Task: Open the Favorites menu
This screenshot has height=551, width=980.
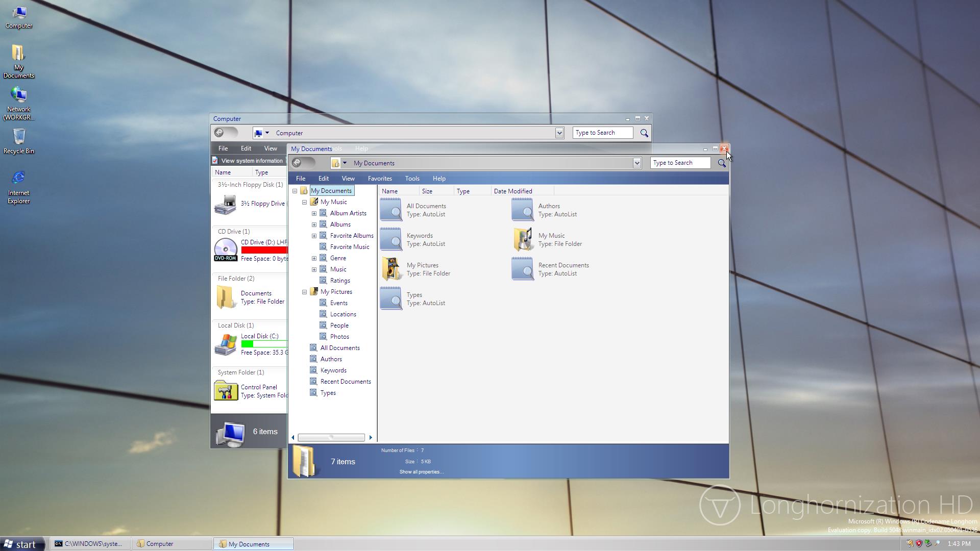Action: (x=380, y=179)
